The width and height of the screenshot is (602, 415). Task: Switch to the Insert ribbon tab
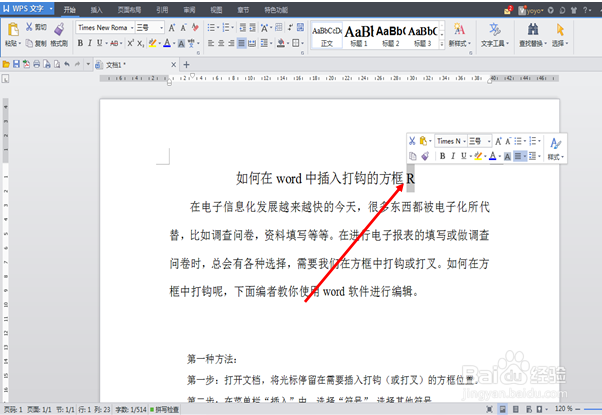[96, 10]
